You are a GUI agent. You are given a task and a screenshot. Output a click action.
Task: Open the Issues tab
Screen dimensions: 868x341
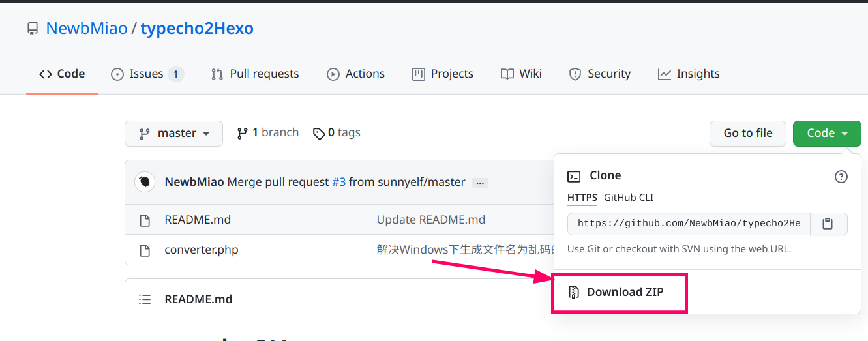[147, 74]
